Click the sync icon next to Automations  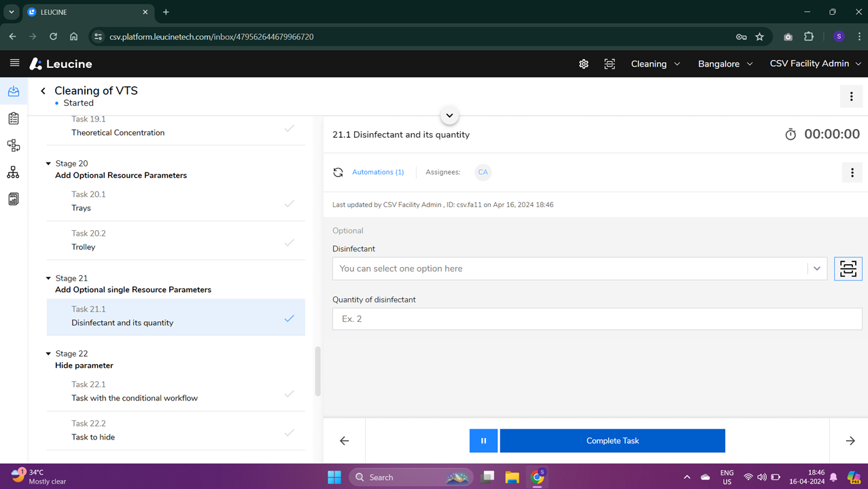(338, 172)
